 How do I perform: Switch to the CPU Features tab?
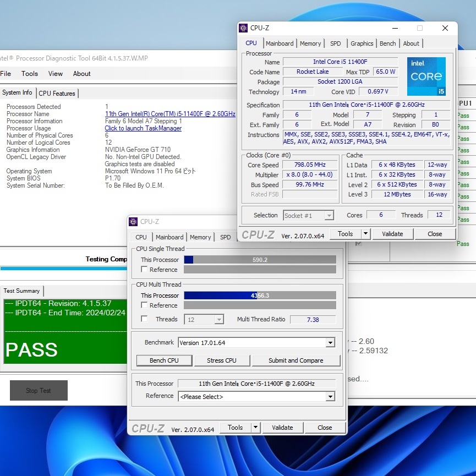point(57,93)
